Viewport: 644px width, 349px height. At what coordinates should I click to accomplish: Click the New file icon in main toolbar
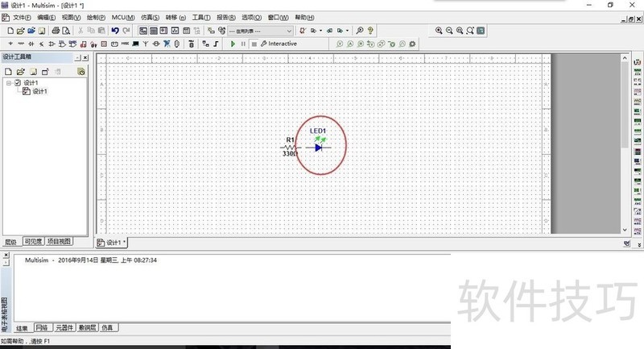(10, 31)
